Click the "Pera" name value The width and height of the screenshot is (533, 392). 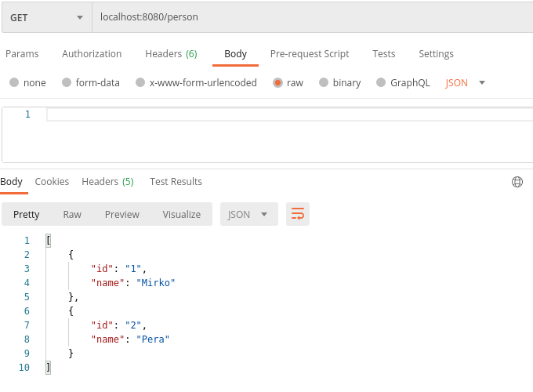click(x=153, y=339)
